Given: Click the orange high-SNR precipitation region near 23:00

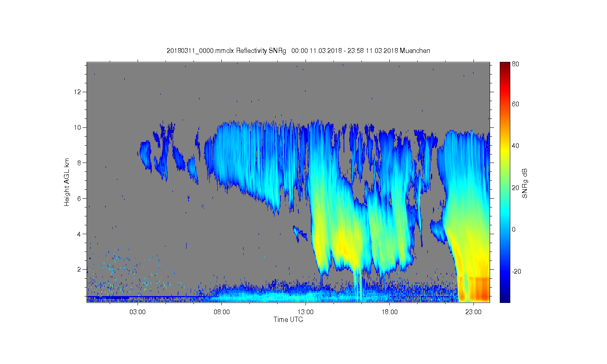Looking at the screenshot, I should click(x=473, y=288).
